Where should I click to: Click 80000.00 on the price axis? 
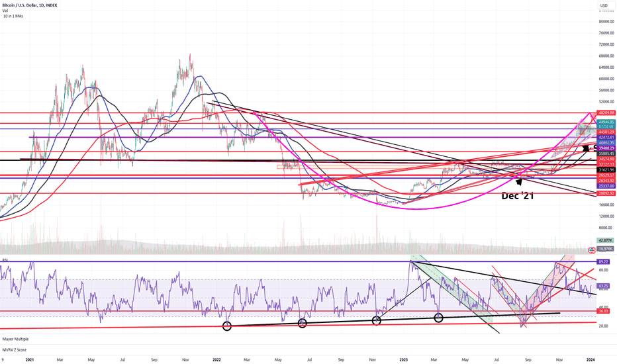[606, 22]
